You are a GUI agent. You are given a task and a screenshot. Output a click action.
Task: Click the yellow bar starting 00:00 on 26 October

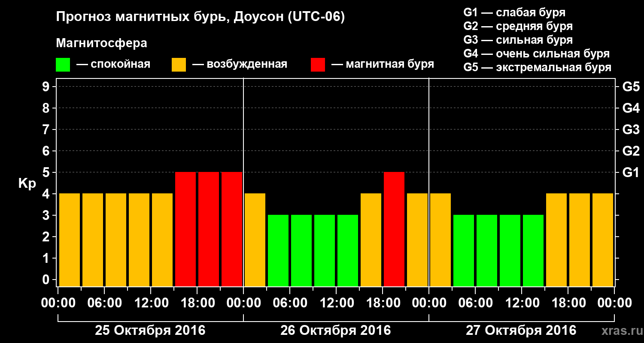pos(255,240)
